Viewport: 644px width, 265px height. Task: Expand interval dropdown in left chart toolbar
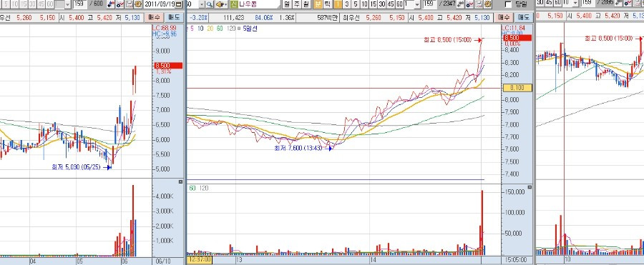(67, 4)
